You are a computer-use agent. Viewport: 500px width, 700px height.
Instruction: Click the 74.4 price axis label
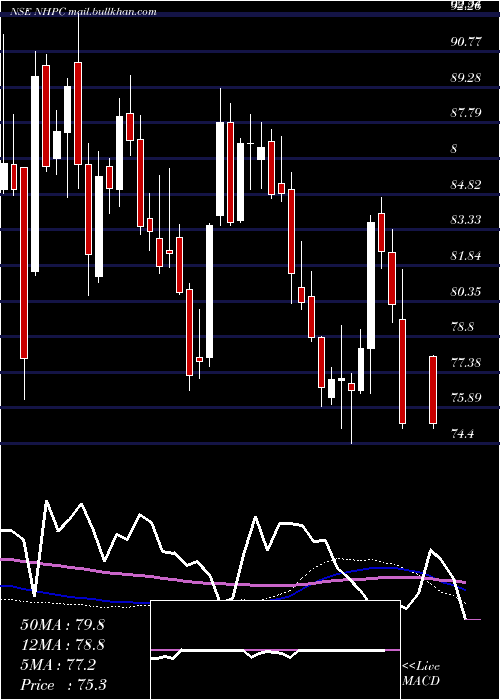pyautogui.click(x=462, y=433)
